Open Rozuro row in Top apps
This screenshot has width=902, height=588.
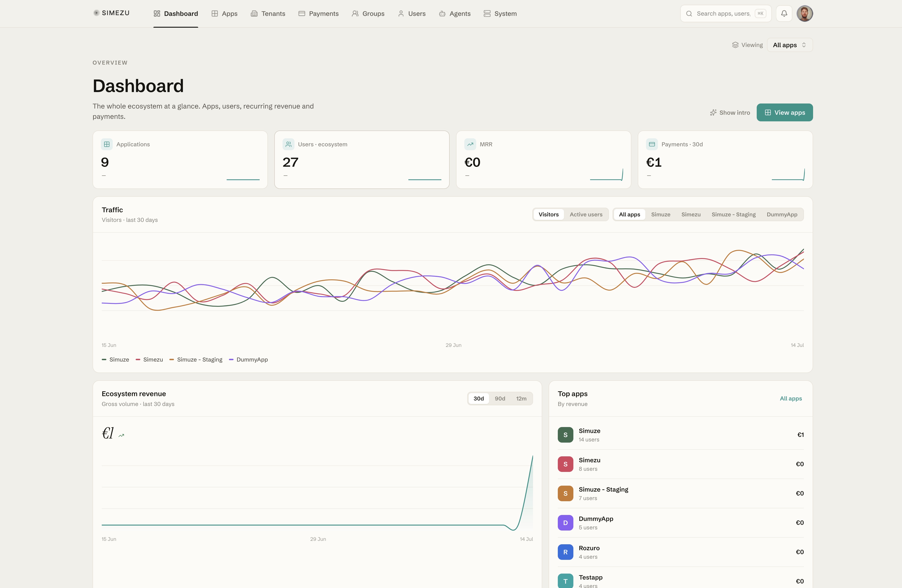[x=681, y=552]
